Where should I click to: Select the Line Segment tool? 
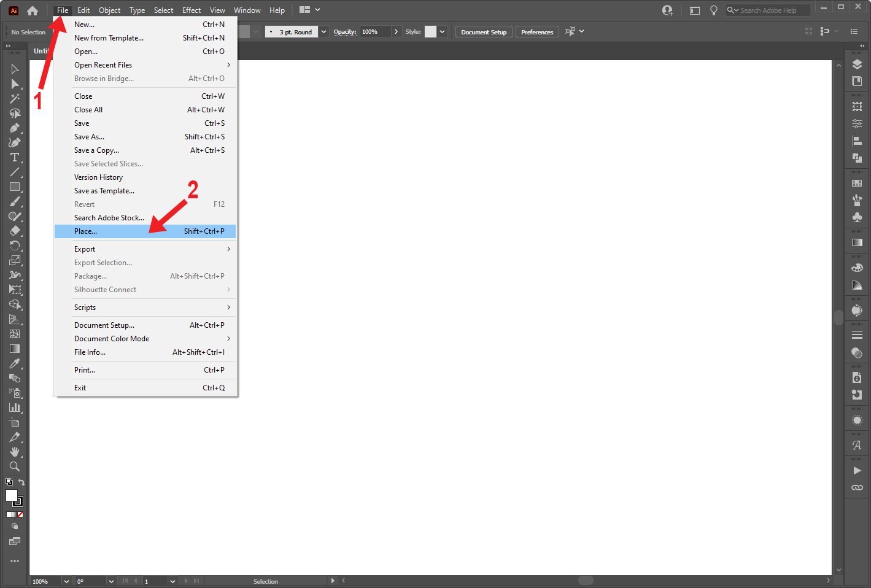15,172
